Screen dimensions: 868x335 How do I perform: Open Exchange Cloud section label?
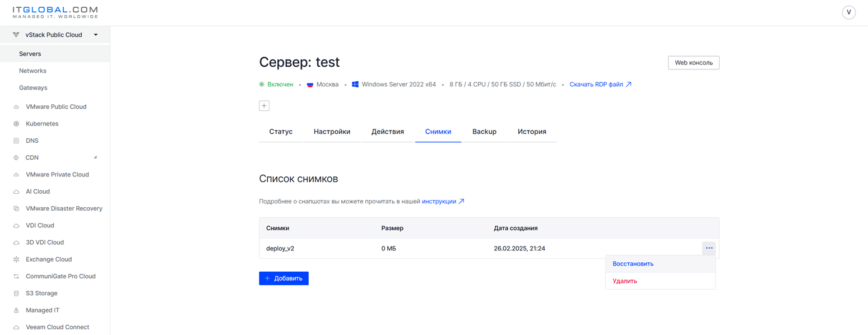point(49,259)
